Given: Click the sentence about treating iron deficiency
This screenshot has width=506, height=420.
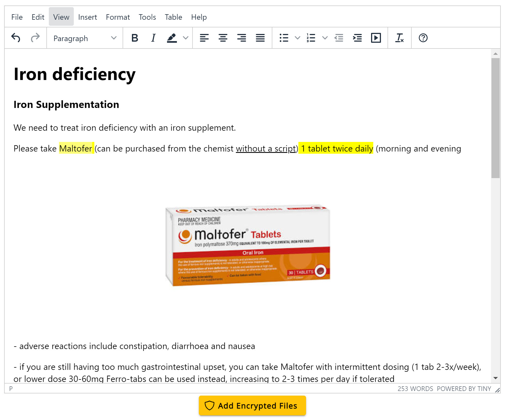Looking at the screenshot, I should [125, 128].
